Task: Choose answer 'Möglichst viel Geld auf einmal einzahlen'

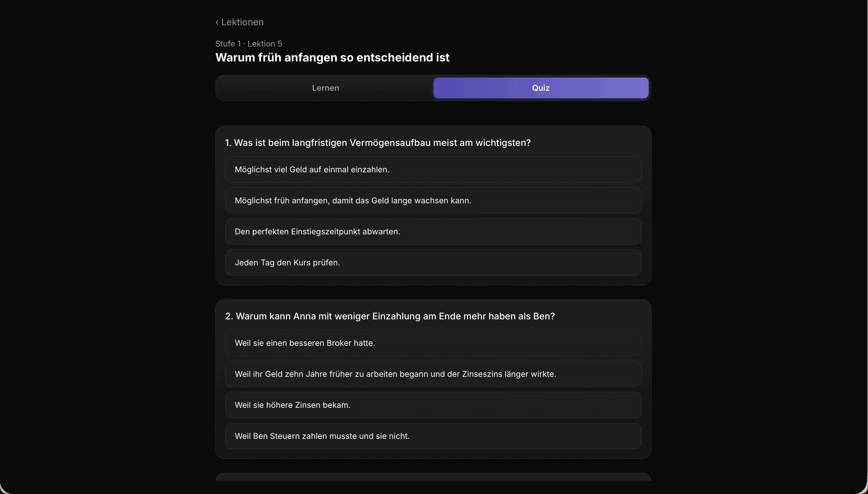Action: pos(433,170)
